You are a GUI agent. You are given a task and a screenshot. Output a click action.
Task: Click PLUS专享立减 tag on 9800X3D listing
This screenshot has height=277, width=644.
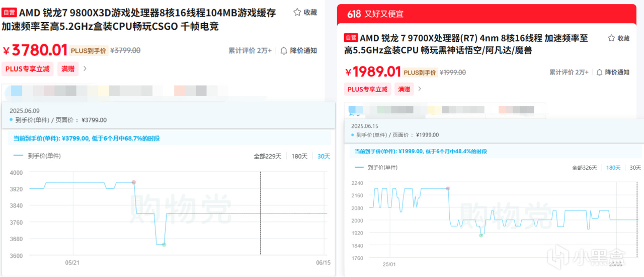click(x=28, y=69)
